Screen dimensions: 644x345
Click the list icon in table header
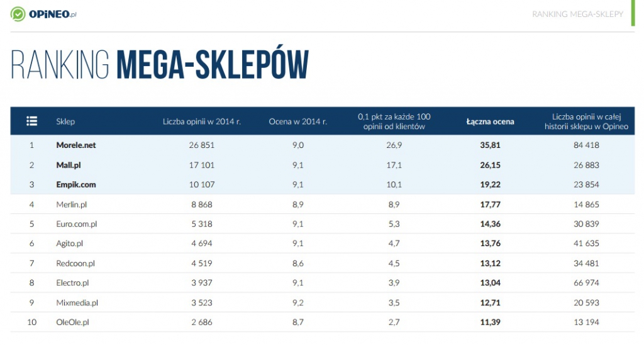31,122
